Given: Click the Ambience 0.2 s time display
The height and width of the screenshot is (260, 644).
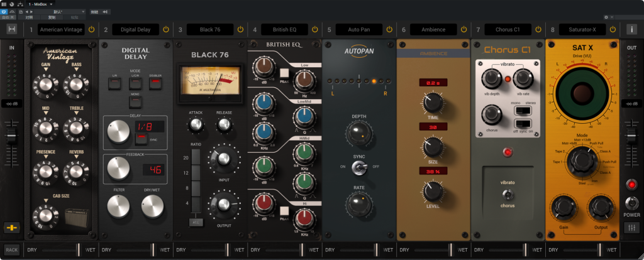Looking at the screenshot, I should [x=433, y=83].
